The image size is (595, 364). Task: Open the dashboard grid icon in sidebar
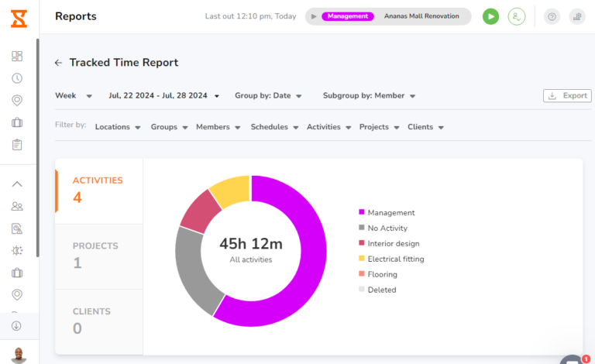tap(17, 56)
